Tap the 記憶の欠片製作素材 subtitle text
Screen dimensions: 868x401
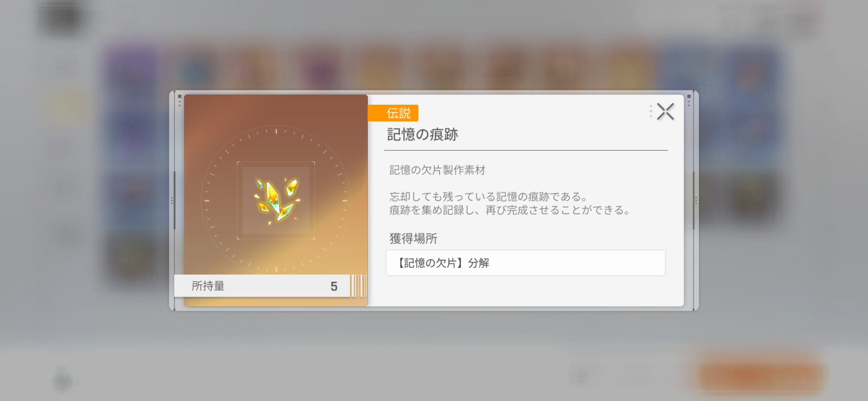point(437,170)
